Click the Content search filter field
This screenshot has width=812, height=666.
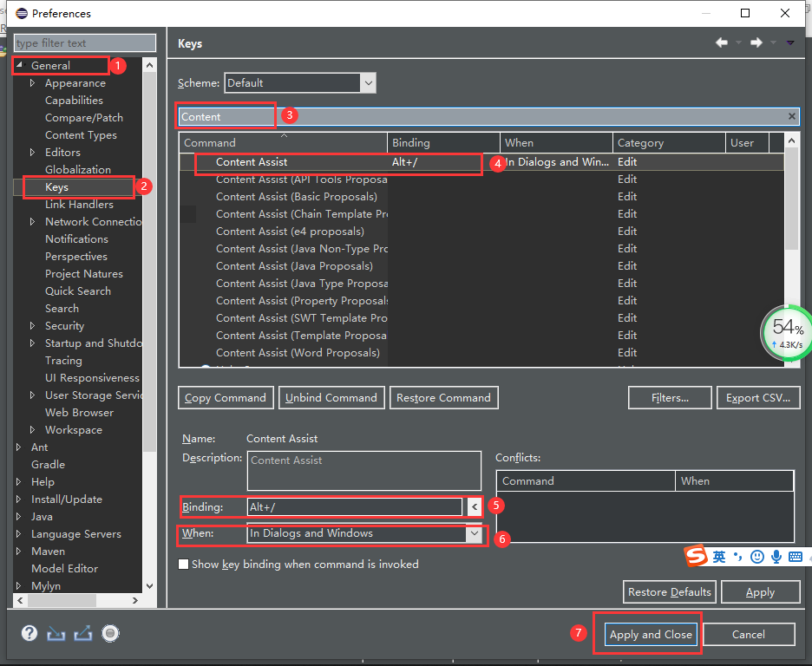click(x=489, y=116)
